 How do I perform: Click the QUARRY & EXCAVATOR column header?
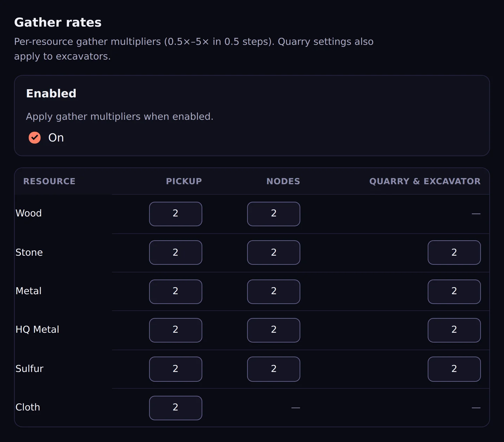tap(425, 181)
